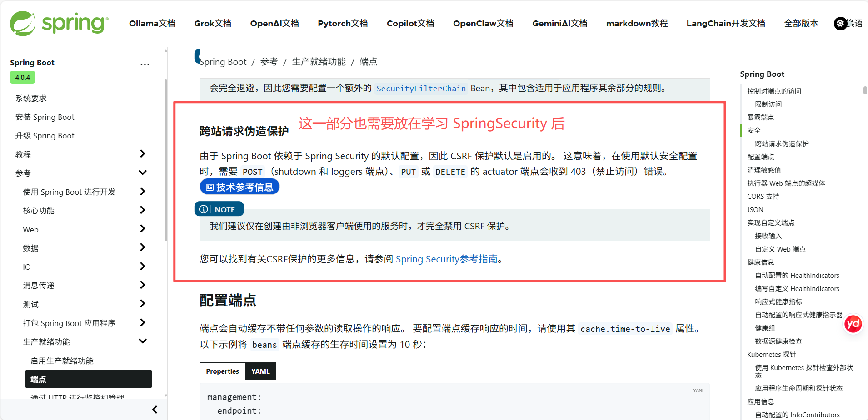The height and width of the screenshot is (420, 868).
Task: Open OpenAI文档 in the top navigation
Action: pyautogui.click(x=274, y=23)
